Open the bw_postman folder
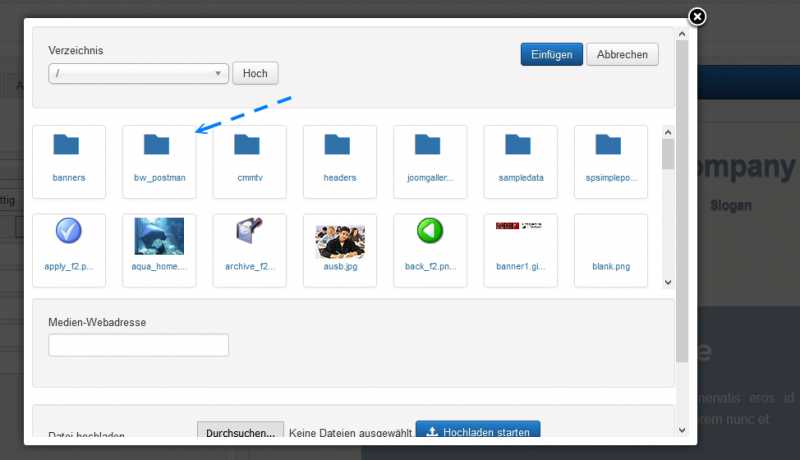 point(158,145)
